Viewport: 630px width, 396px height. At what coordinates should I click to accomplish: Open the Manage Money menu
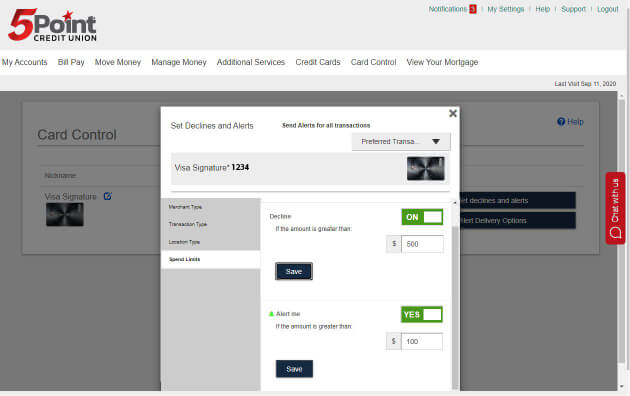(x=179, y=62)
